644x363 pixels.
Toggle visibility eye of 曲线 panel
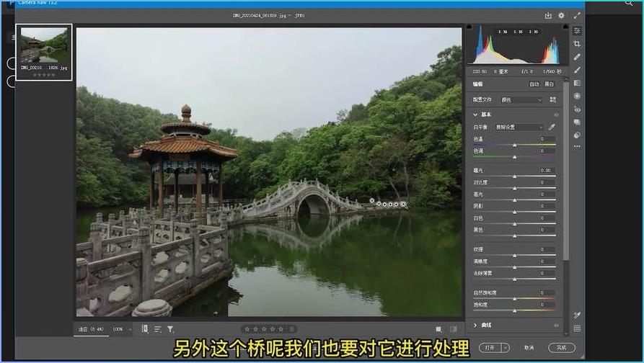click(556, 326)
